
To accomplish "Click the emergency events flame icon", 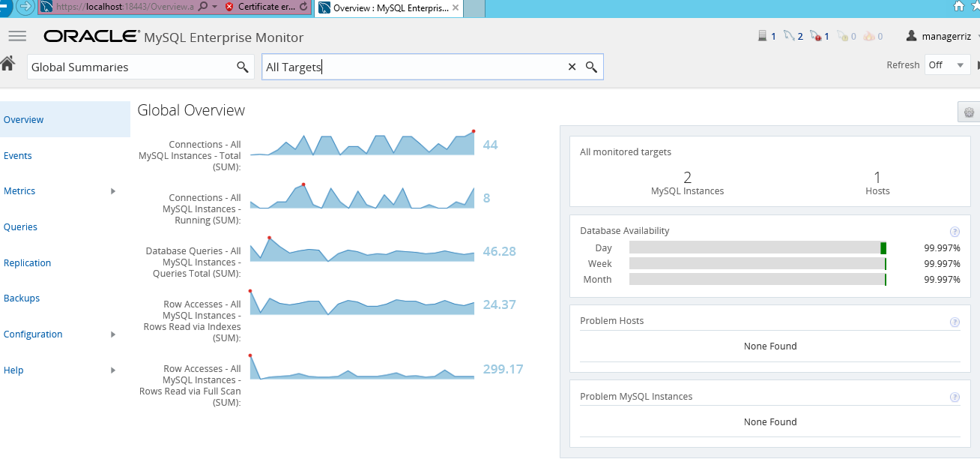I will coord(869,36).
